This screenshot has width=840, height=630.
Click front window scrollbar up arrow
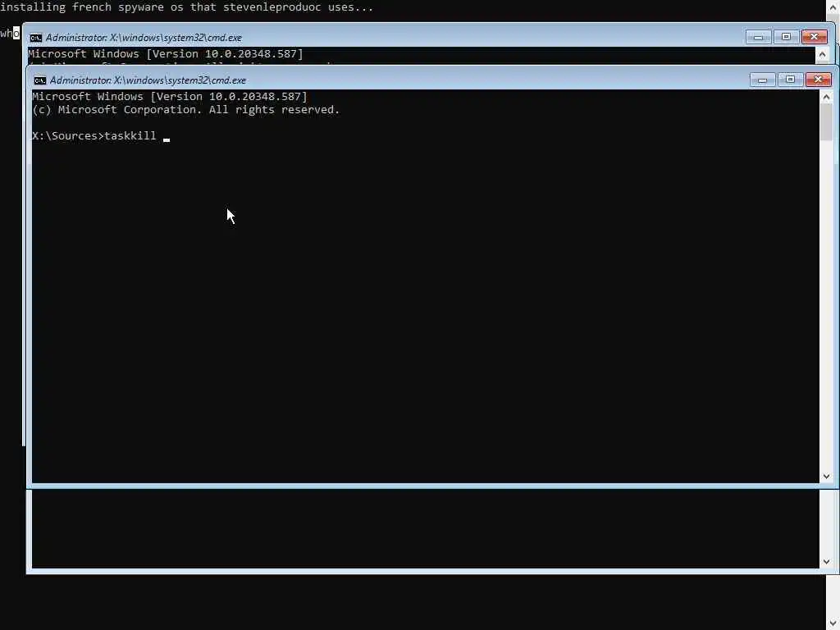826,97
